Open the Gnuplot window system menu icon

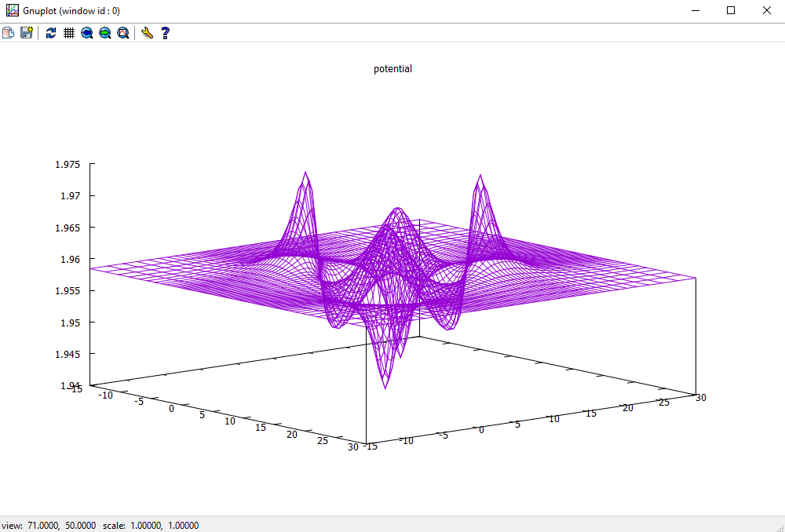[x=12, y=10]
